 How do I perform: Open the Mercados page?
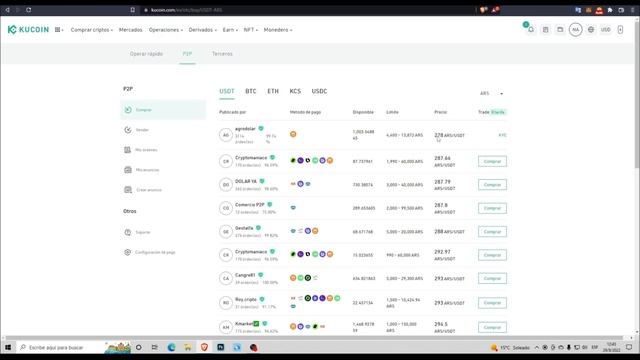pyautogui.click(x=131, y=30)
